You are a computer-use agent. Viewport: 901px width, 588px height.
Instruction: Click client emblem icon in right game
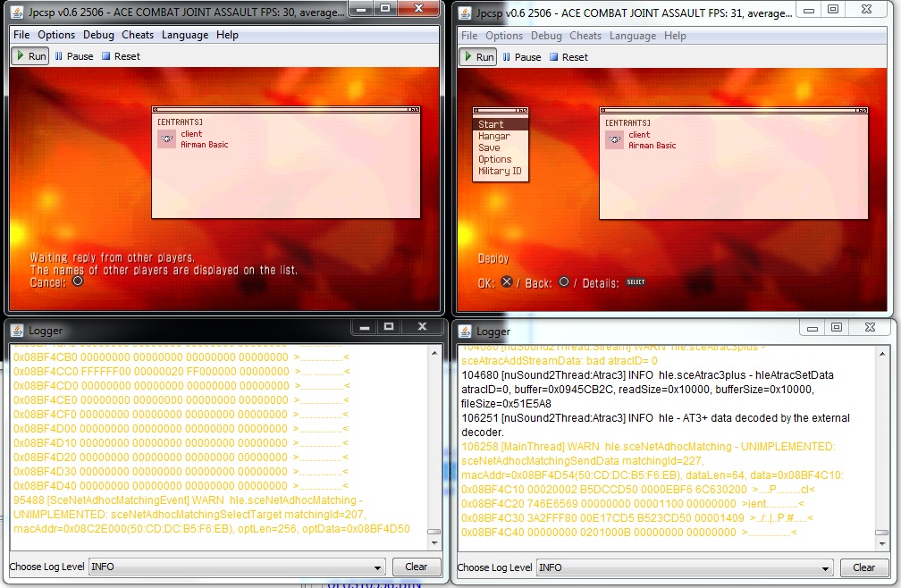[615, 139]
